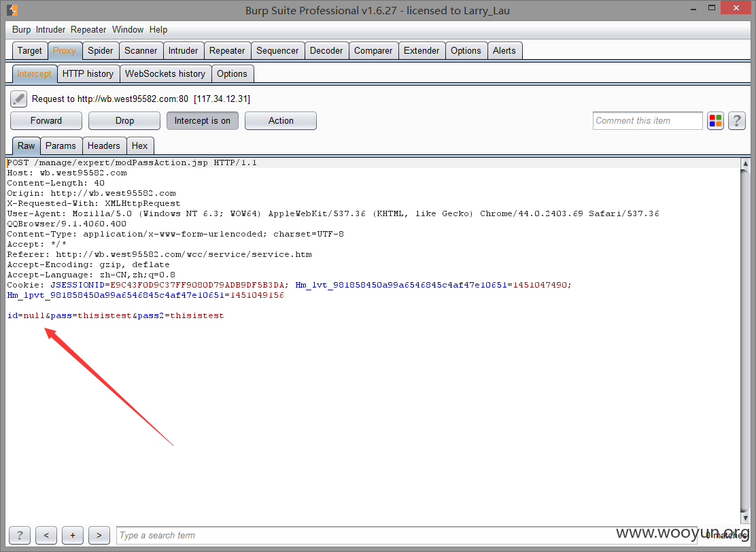Click the Host: wb.west95582.com header line

[67, 173]
